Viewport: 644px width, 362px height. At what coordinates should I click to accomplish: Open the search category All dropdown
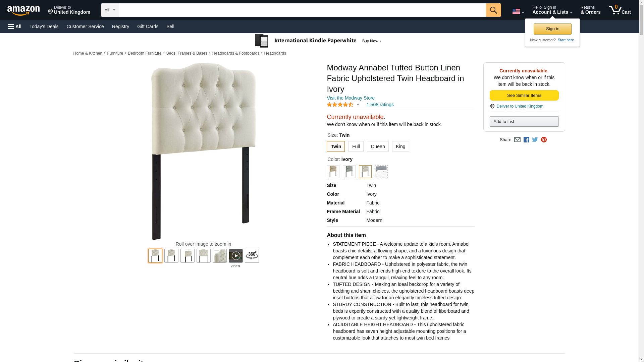(109, 10)
